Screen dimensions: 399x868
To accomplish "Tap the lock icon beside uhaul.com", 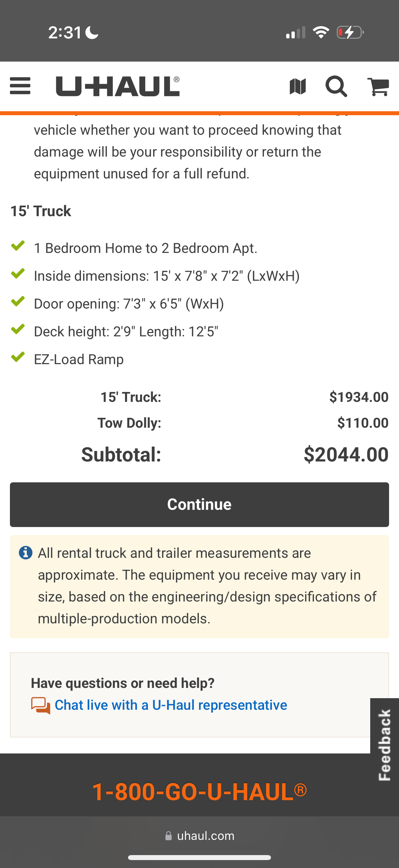I will (x=168, y=836).
